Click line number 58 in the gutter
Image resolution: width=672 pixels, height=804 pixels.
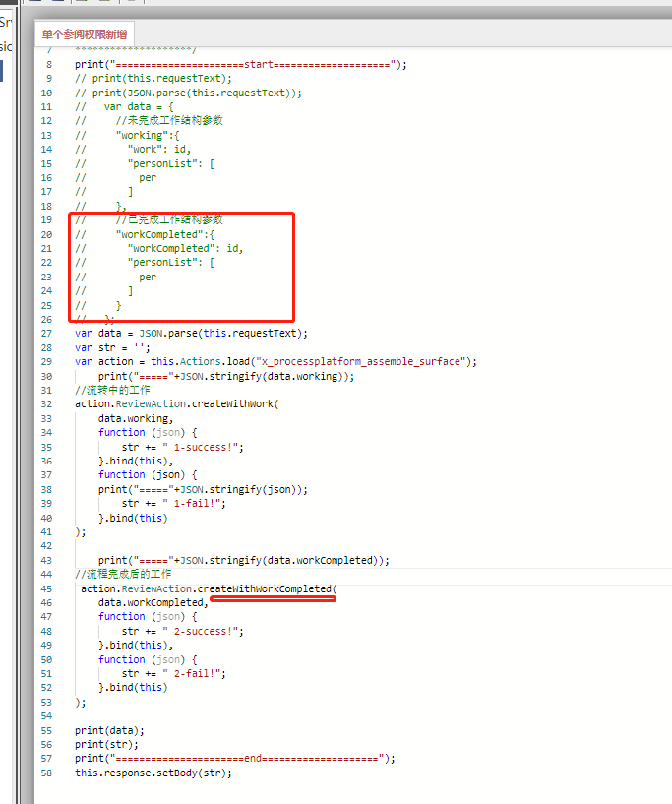[47, 773]
